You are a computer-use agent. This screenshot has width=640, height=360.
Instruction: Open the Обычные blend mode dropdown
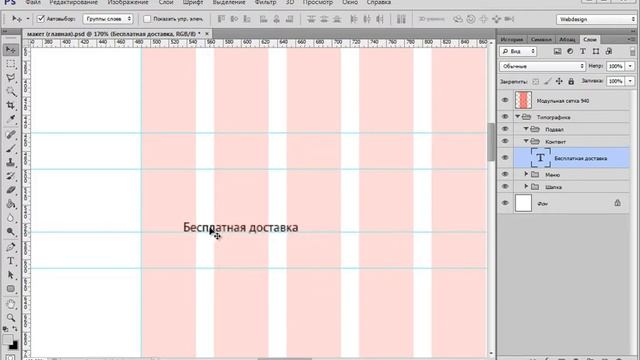click(x=542, y=66)
